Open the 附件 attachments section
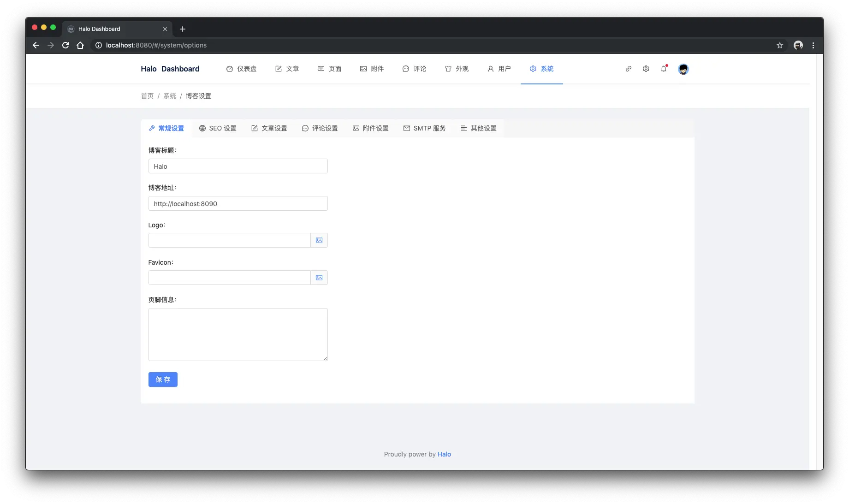 coord(372,69)
